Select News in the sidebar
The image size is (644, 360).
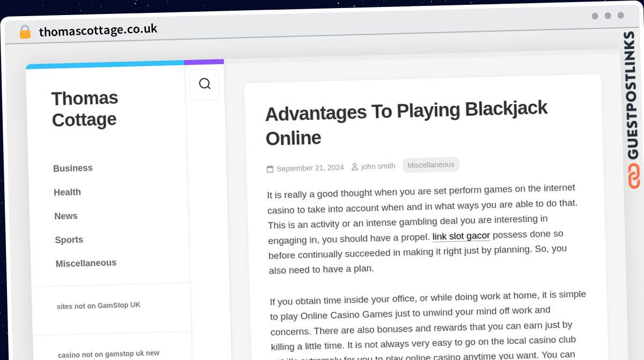[x=66, y=216]
